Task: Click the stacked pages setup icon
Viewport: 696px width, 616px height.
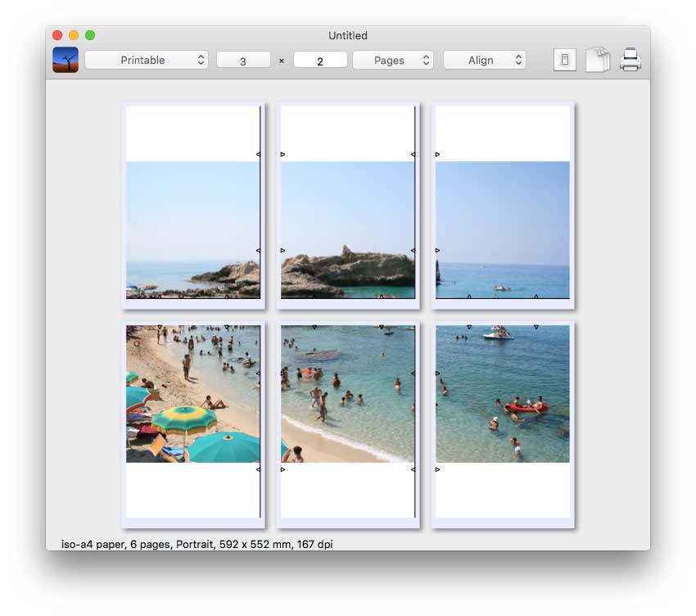Action: tap(598, 60)
